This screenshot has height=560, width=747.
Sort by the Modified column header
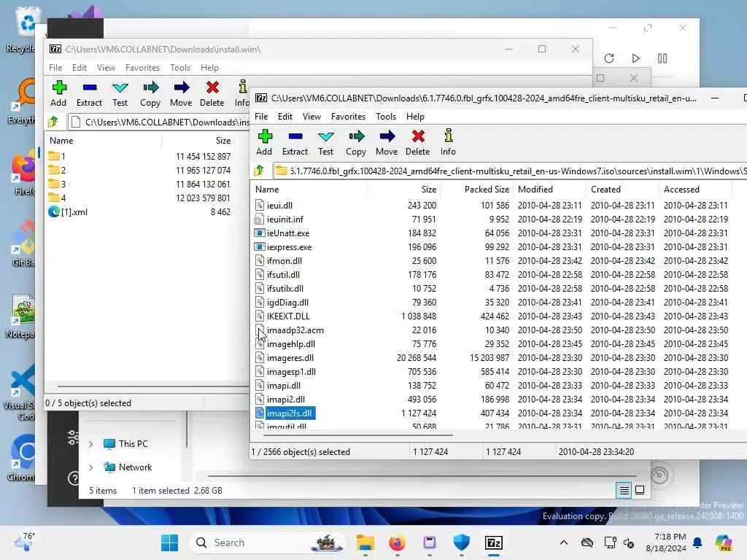click(x=549, y=189)
